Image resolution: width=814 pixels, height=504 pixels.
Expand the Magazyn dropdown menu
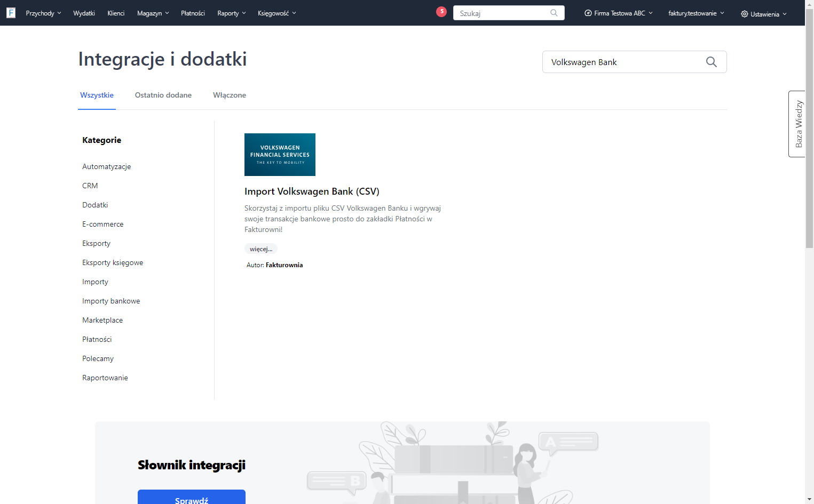[153, 13]
